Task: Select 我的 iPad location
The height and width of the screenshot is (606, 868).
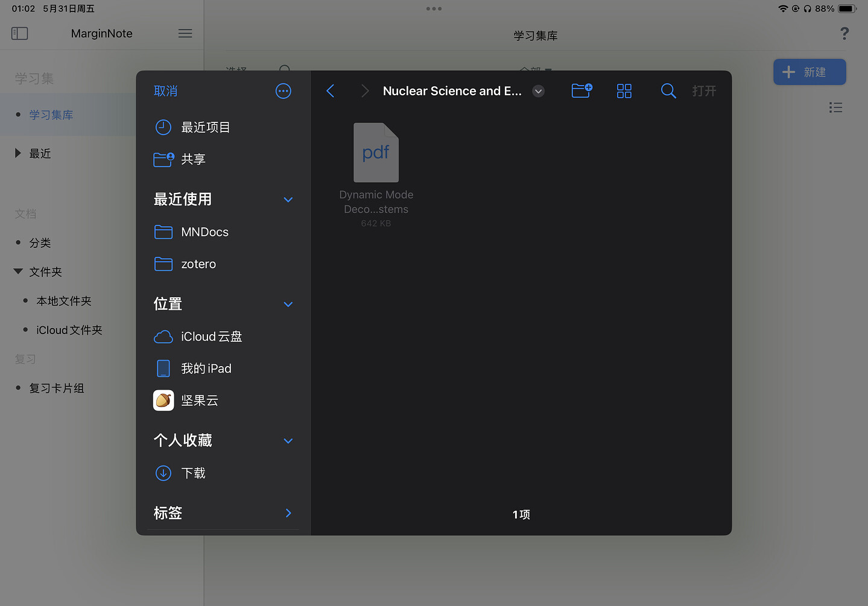Action: pos(206,368)
